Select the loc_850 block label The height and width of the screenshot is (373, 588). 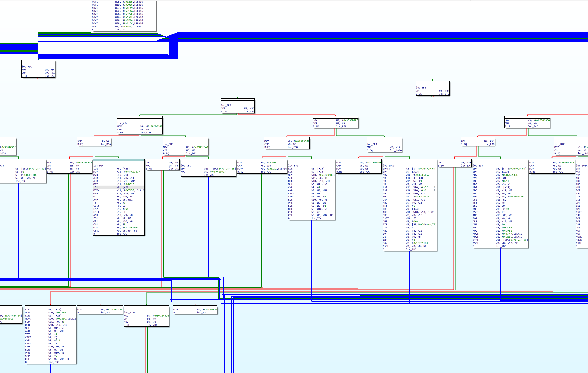(x=421, y=87)
